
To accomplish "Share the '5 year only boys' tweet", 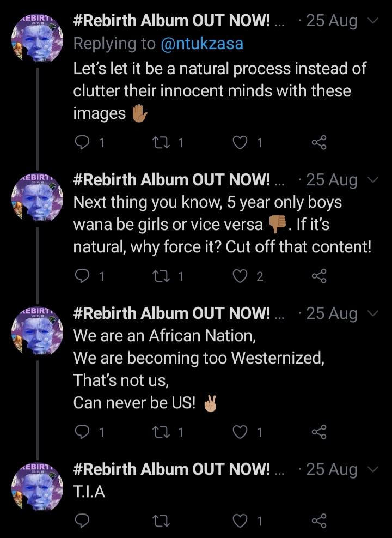I will (x=319, y=276).
